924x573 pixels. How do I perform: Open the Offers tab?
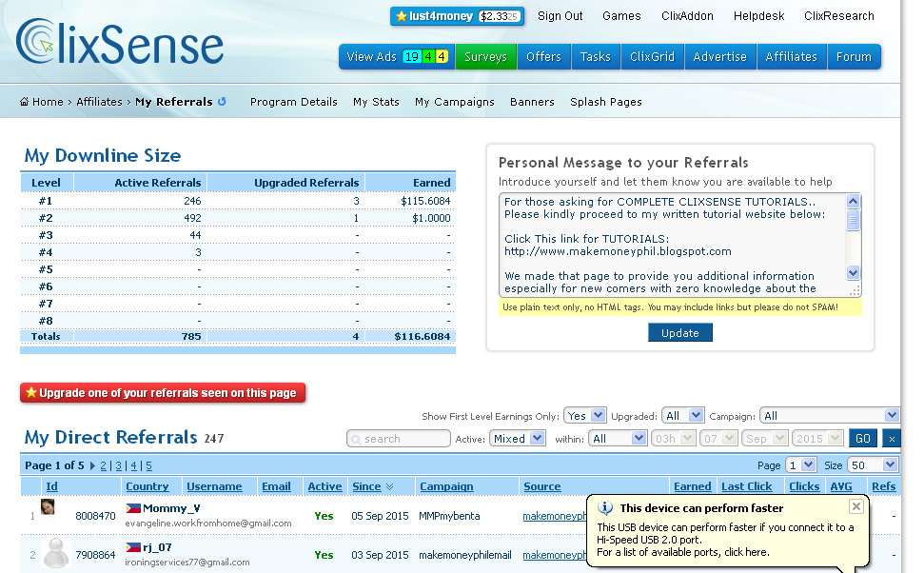click(x=544, y=56)
